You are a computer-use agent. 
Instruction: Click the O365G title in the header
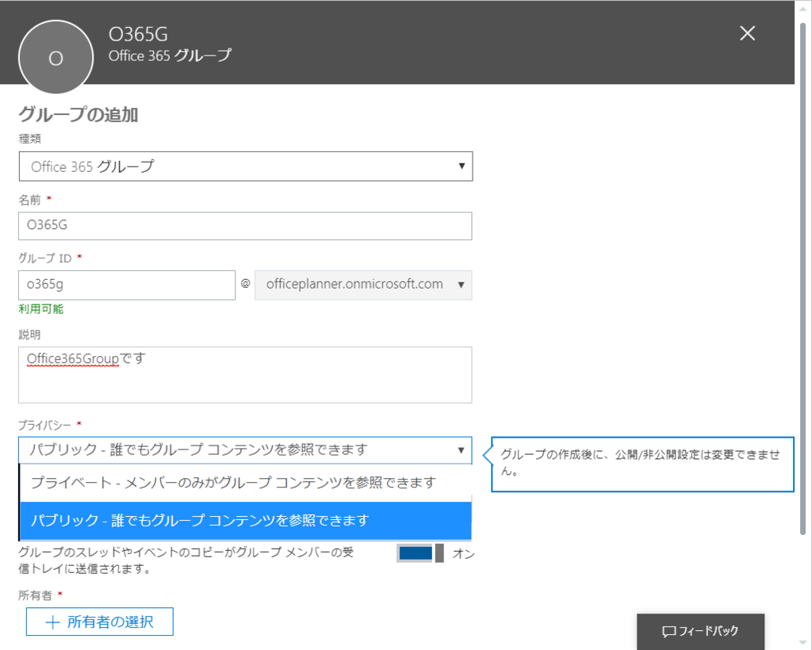138,34
